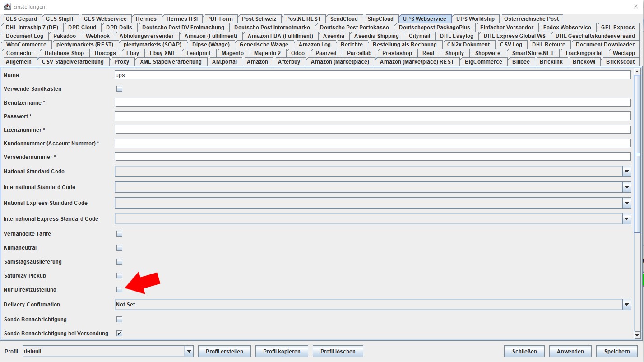Toggle the Saturday Pickup checkbox
644x362 pixels.
point(120,276)
